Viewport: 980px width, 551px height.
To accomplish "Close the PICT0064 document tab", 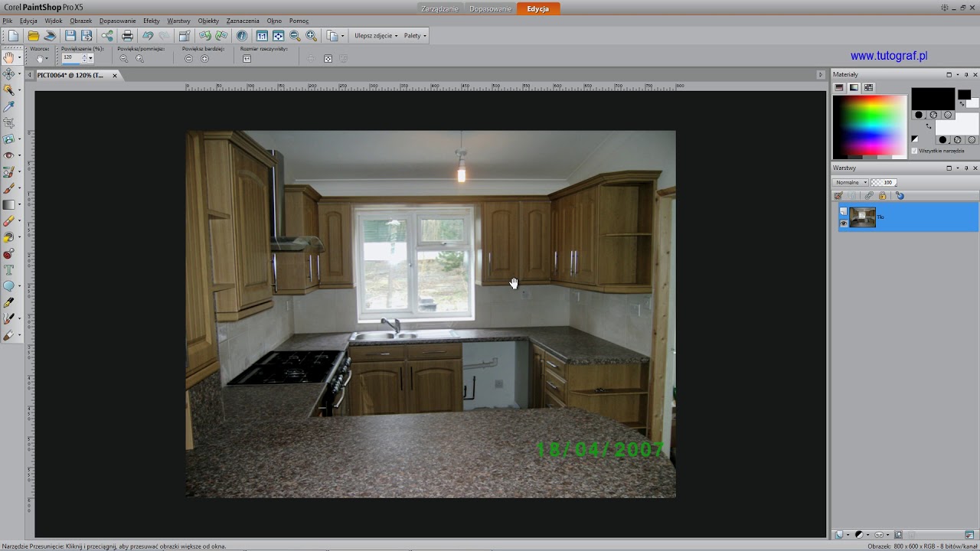I will (115, 75).
